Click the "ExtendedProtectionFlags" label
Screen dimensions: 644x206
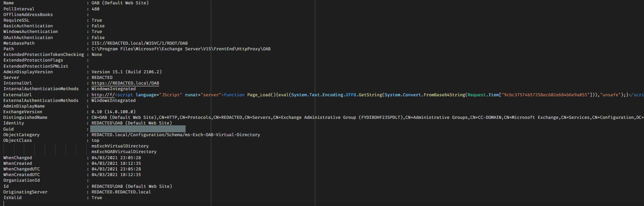33,60
